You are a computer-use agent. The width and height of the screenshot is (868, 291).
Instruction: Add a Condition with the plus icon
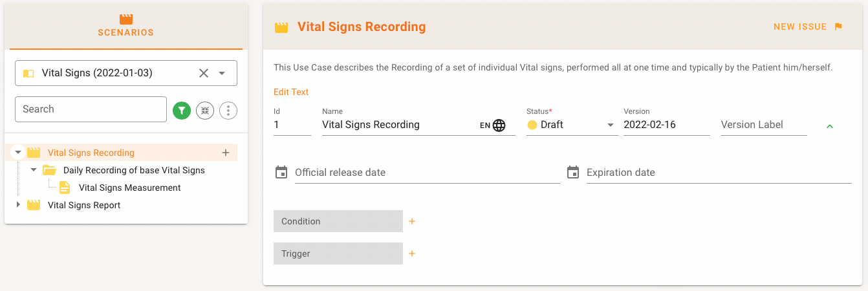412,221
